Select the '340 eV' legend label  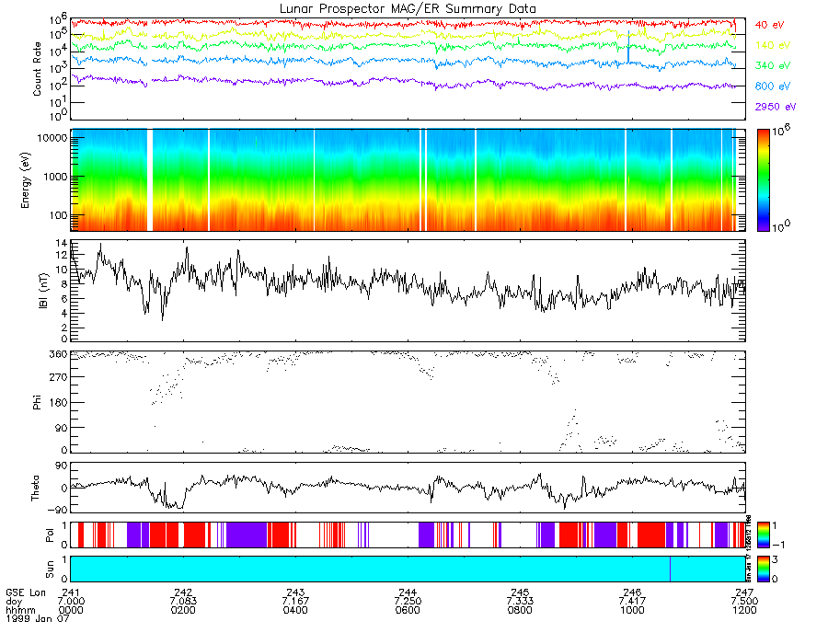(773, 66)
